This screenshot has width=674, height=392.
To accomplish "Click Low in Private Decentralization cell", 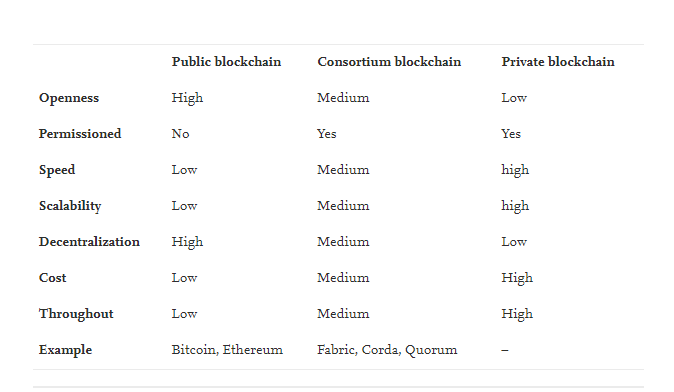I will click(x=514, y=242).
